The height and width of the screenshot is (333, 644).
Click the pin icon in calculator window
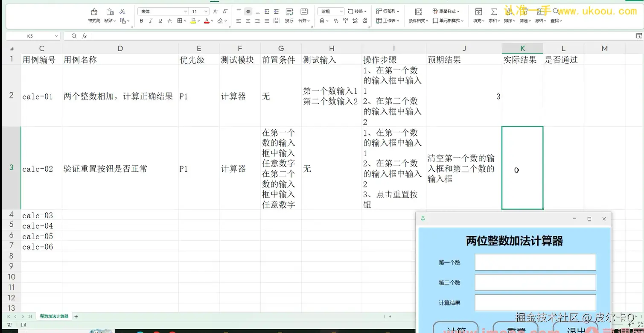[423, 219]
